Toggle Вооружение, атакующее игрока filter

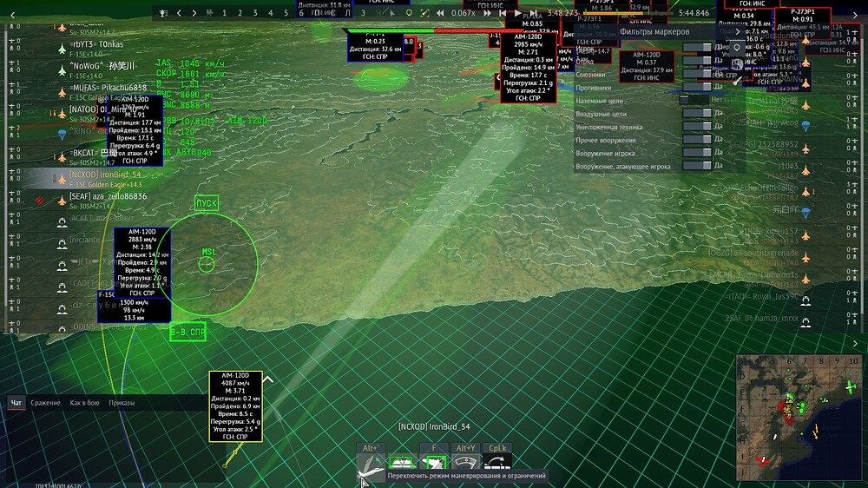pyautogui.click(x=697, y=166)
